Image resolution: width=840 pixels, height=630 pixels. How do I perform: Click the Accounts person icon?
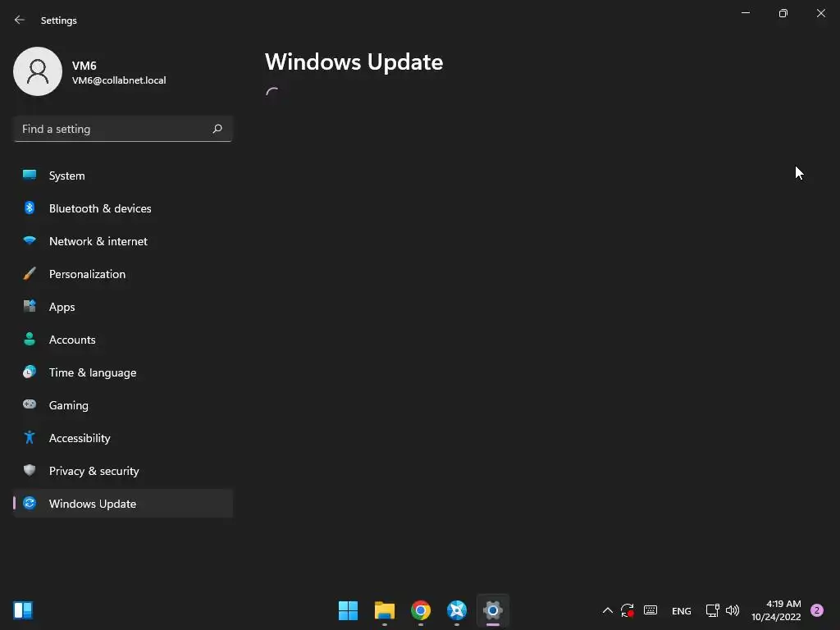pos(30,339)
